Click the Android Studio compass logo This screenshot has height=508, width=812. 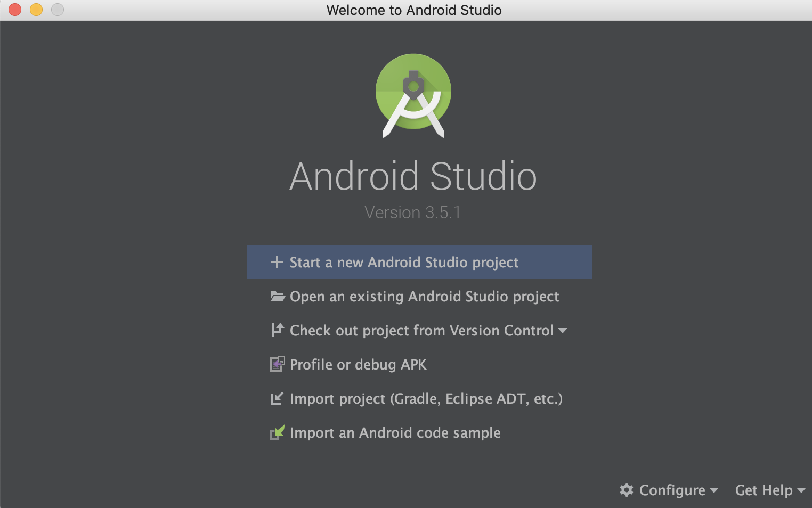tap(413, 96)
